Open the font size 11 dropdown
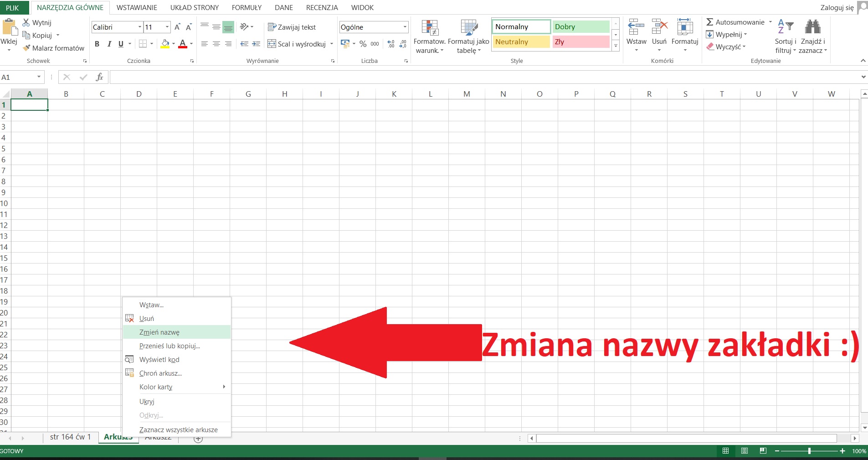This screenshot has height=460, width=868. click(167, 27)
